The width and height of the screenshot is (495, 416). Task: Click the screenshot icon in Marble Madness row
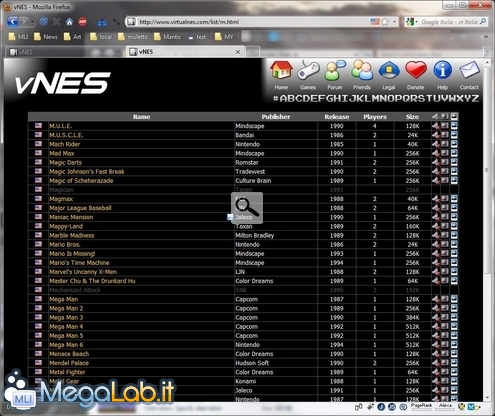(x=445, y=235)
